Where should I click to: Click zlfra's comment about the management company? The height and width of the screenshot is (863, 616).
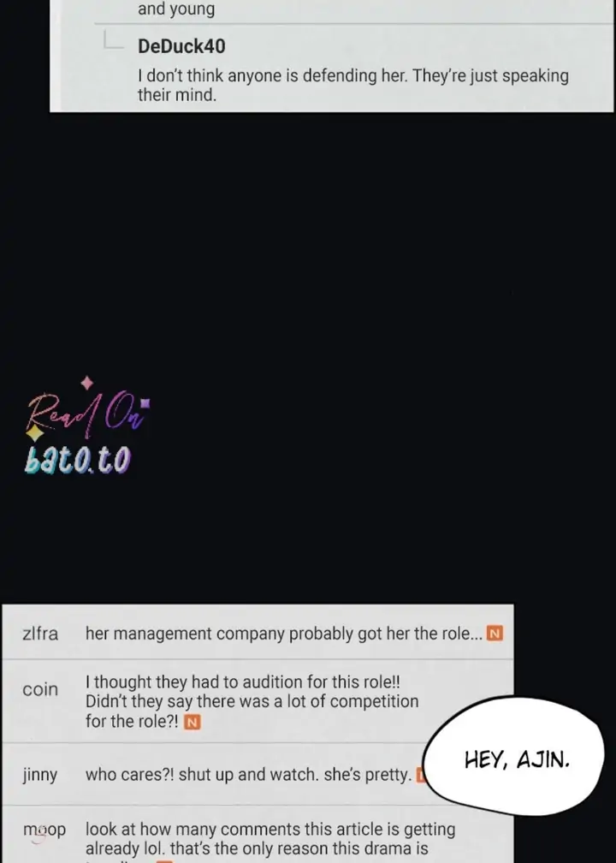click(x=284, y=634)
